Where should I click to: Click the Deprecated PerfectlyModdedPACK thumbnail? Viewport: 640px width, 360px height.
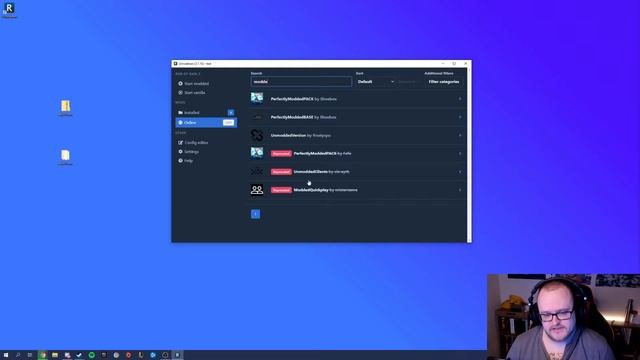tap(257, 153)
